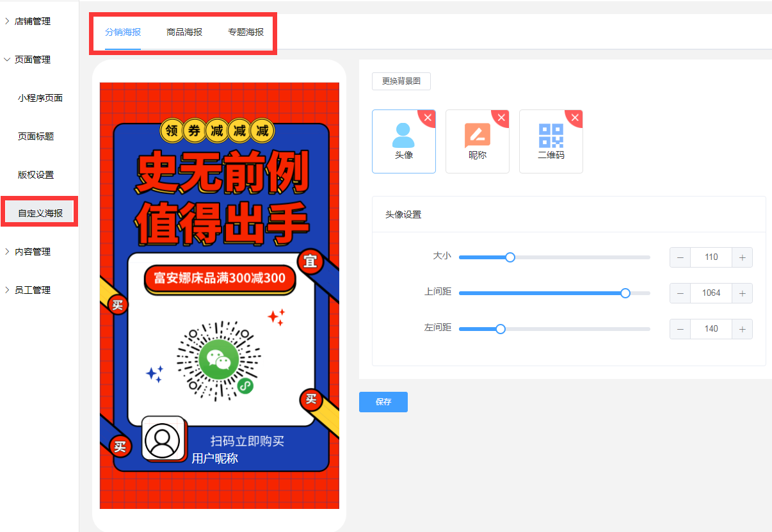Open 小程序页面 in the sidebar
Viewport: 772px width, 532px height.
point(40,98)
